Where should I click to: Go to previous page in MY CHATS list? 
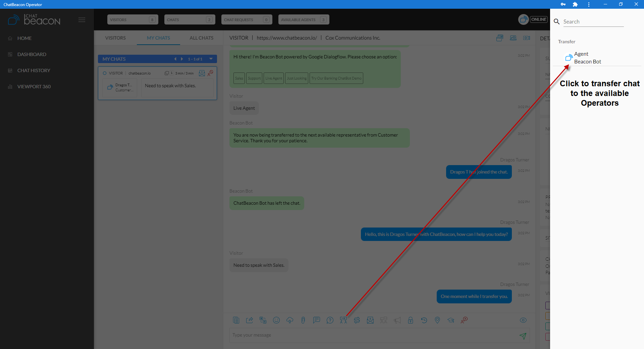pos(175,59)
